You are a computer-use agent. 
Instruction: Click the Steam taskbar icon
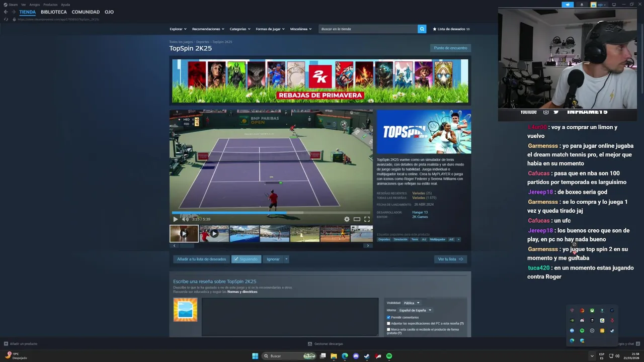click(x=367, y=356)
